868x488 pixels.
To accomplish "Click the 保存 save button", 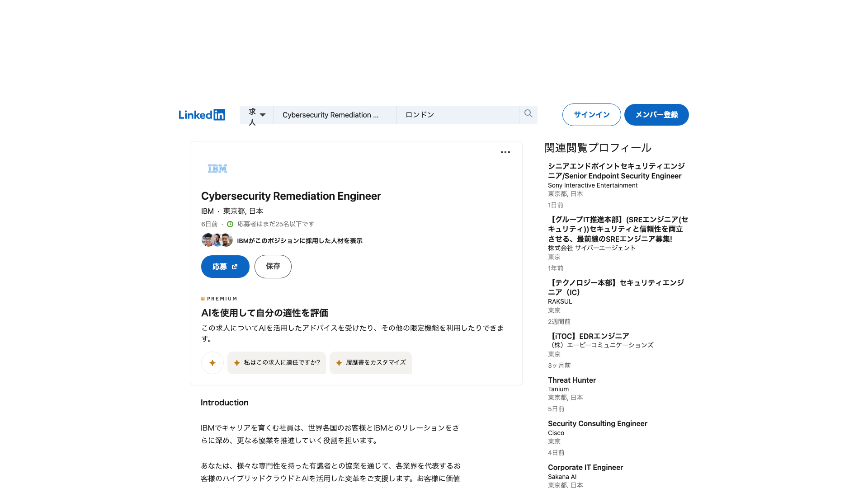I will click(x=273, y=267).
